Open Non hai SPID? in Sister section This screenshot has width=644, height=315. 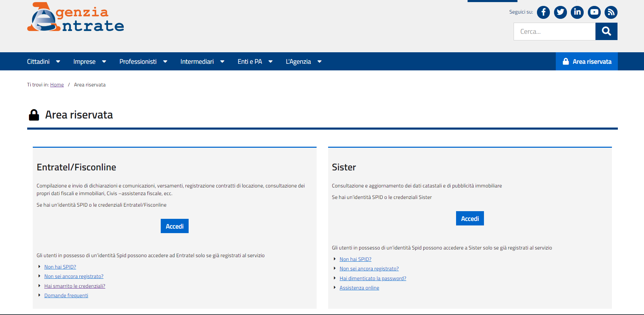[355, 259]
